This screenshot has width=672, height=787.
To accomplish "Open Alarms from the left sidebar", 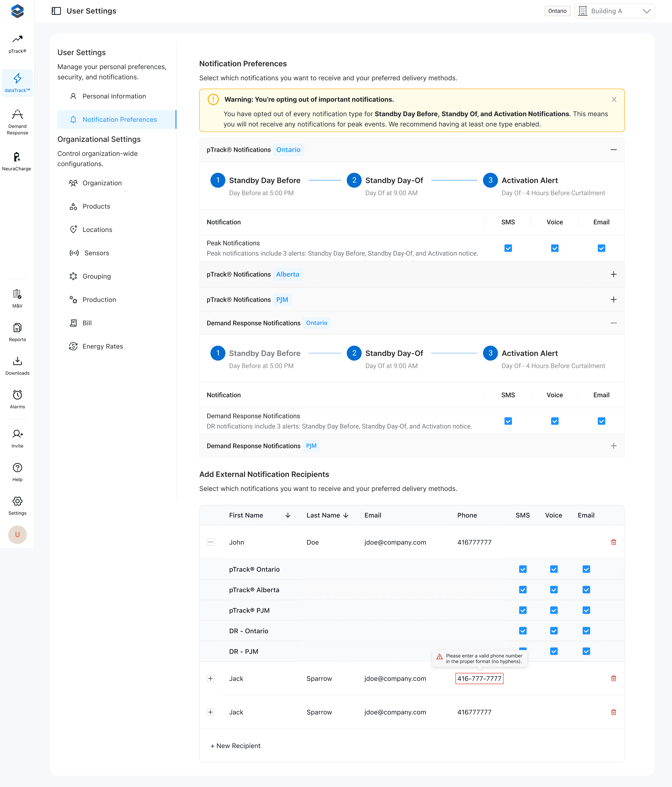I will click(x=17, y=399).
